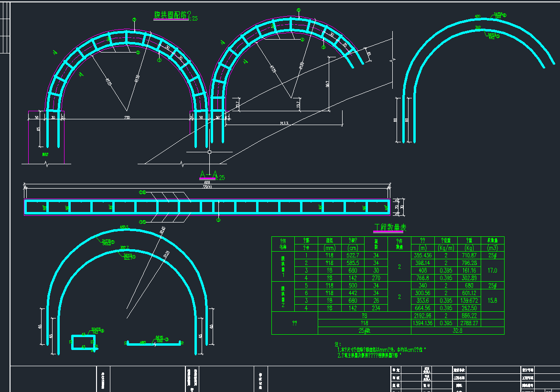The height and width of the screenshot is (392, 560).
Task: Select the 270 count cell
Action: tap(376, 278)
